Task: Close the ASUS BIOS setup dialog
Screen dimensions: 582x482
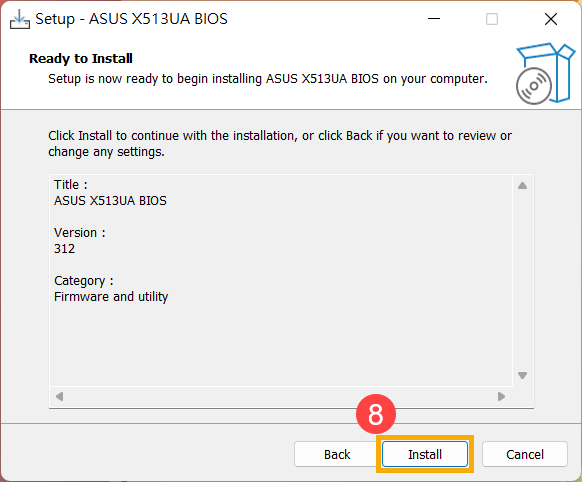Action: (551, 19)
